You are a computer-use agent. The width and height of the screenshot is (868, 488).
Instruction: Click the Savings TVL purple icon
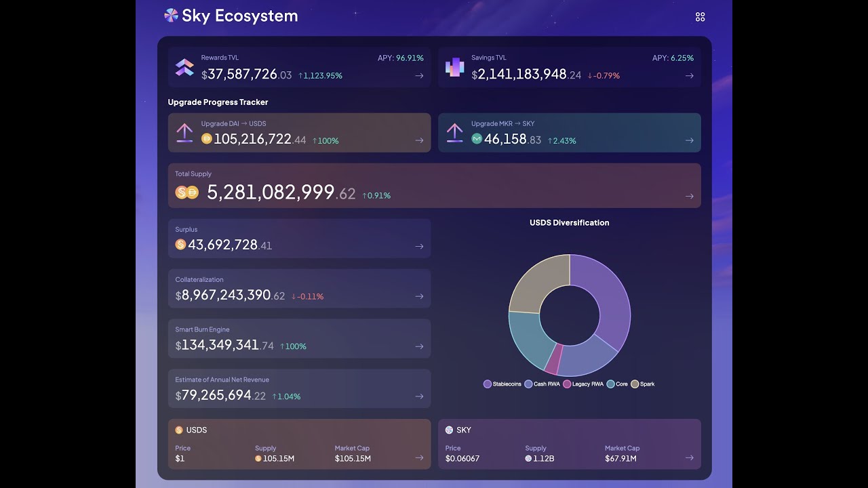[454, 67]
